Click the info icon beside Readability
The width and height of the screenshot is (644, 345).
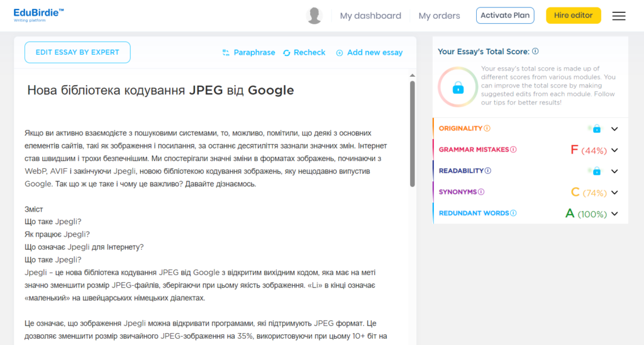tap(488, 171)
